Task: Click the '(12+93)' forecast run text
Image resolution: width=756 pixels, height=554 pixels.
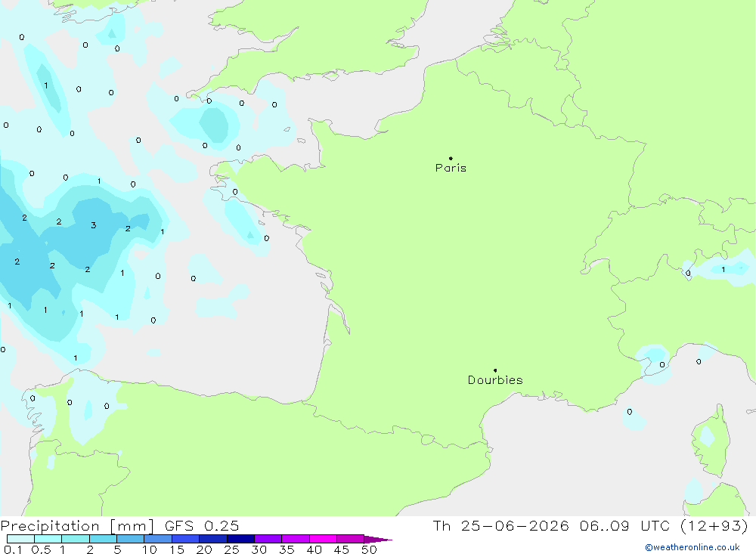Action: [714, 525]
